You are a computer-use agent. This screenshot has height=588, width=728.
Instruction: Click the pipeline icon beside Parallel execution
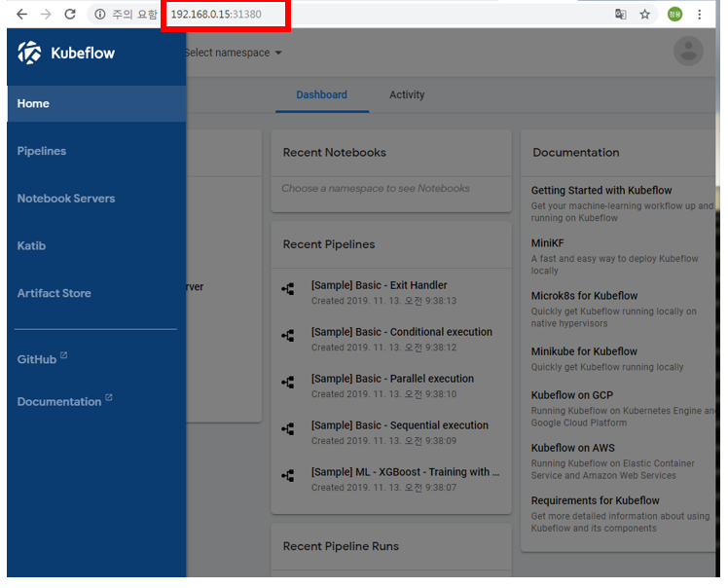coord(288,383)
